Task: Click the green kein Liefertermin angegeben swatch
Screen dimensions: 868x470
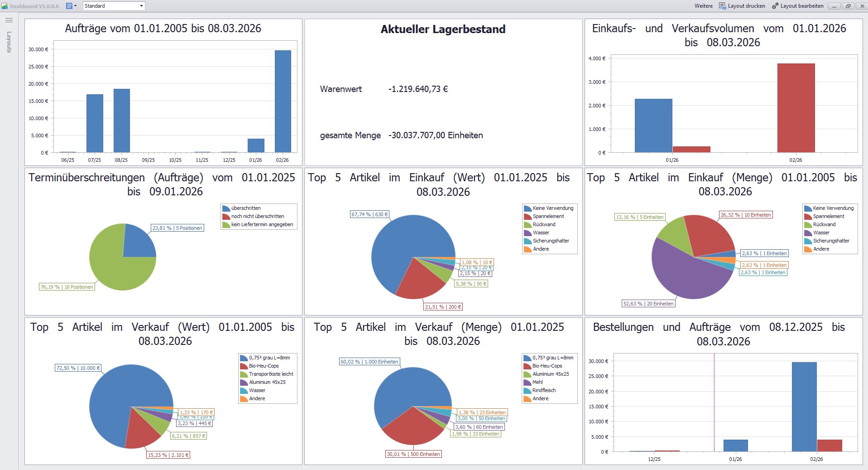Action: (226, 225)
